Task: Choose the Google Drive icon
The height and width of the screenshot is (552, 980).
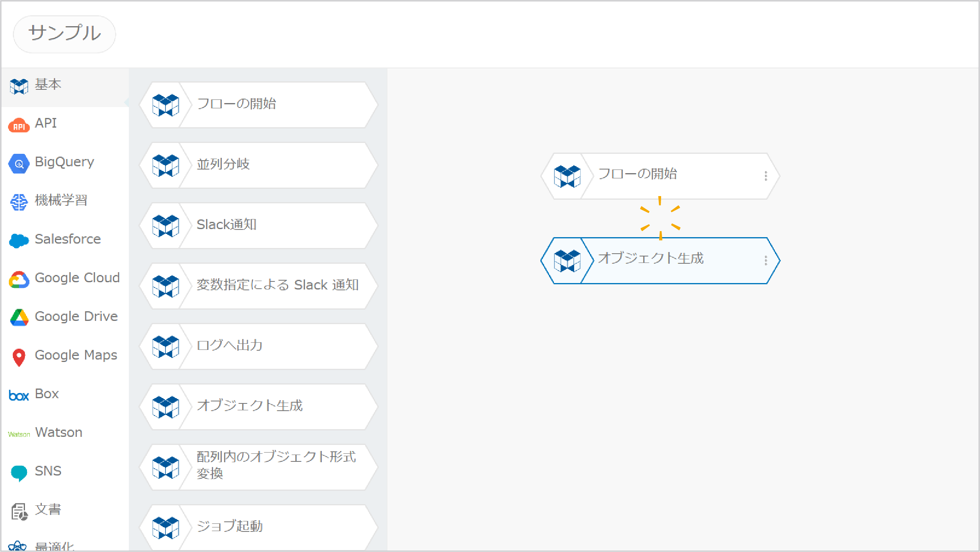Action: [x=19, y=318]
